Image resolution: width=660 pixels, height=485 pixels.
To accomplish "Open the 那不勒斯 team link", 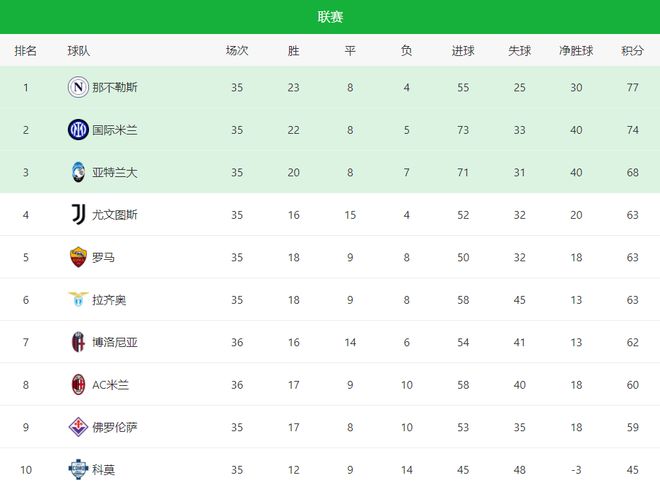I will pos(115,87).
